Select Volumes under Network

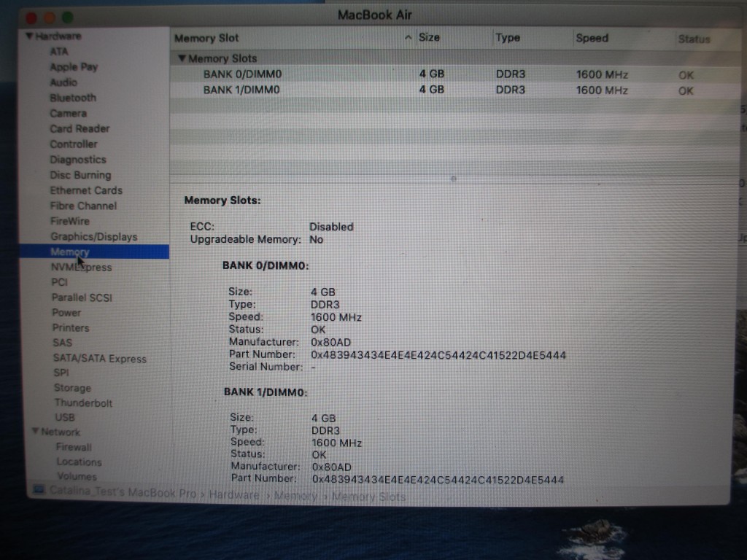pyautogui.click(x=77, y=475)
